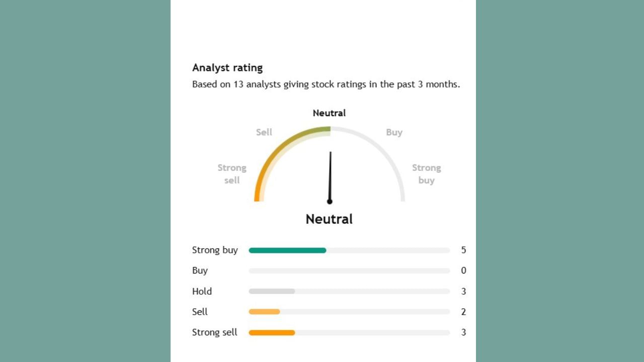Click the gray Hold rating bar

pyautogui.click(x=272, y=292)
